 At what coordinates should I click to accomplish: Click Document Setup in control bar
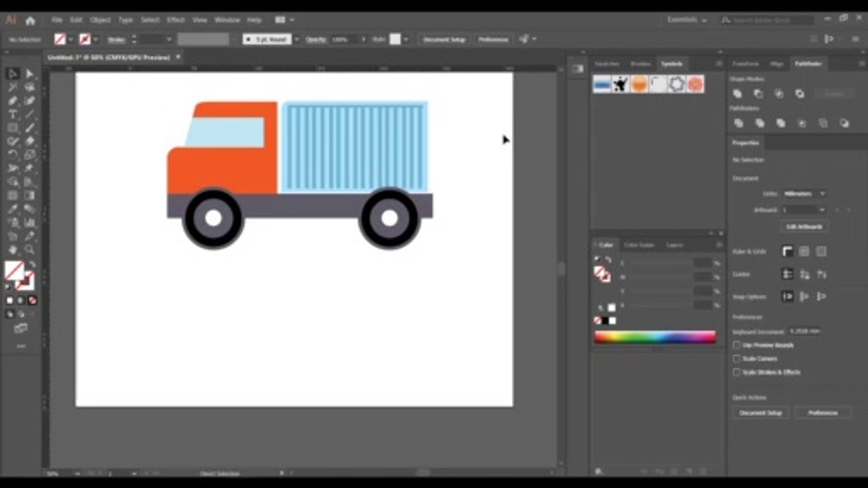pos(444,39)
